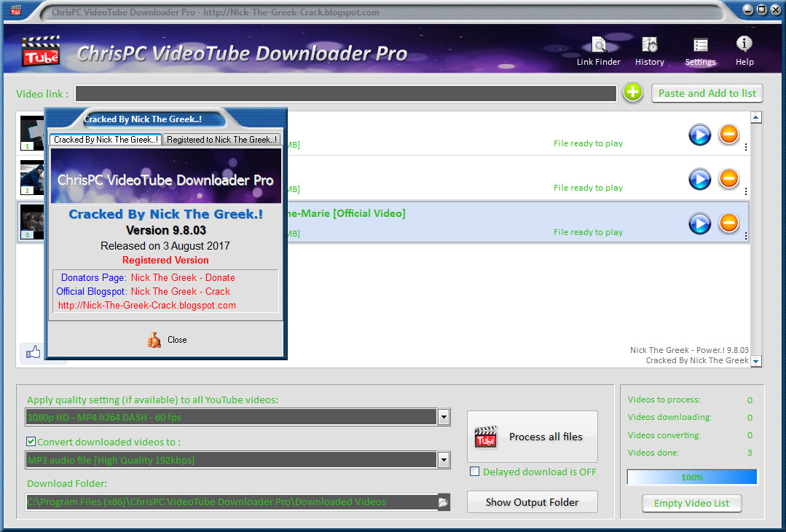Click the thumbs-up icon beside Close
Viewport: 786px width, 532px height.
pos(154,340)
